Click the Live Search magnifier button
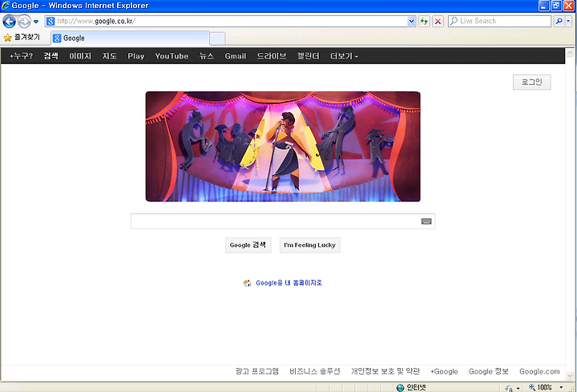Screen dimensions: 577x392 tap(559, 21)
